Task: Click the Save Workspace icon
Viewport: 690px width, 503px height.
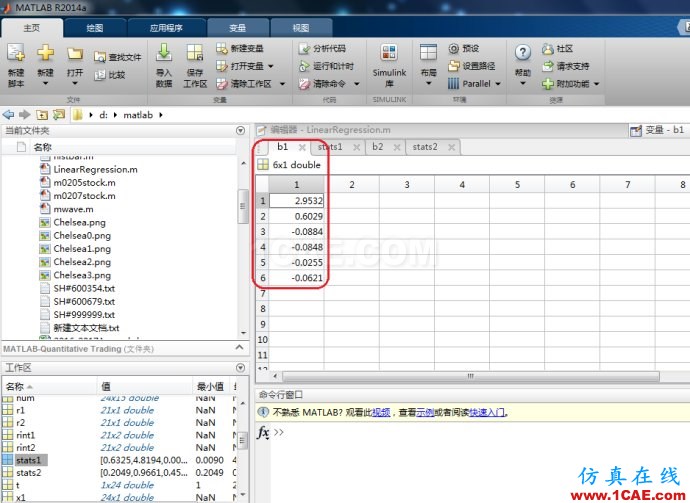Action: coord(195,53)
